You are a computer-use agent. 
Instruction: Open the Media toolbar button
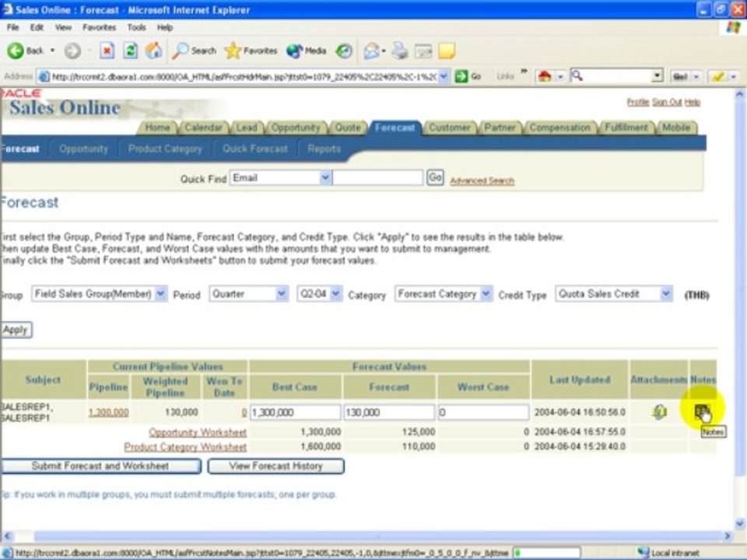[x=307, y=51]
